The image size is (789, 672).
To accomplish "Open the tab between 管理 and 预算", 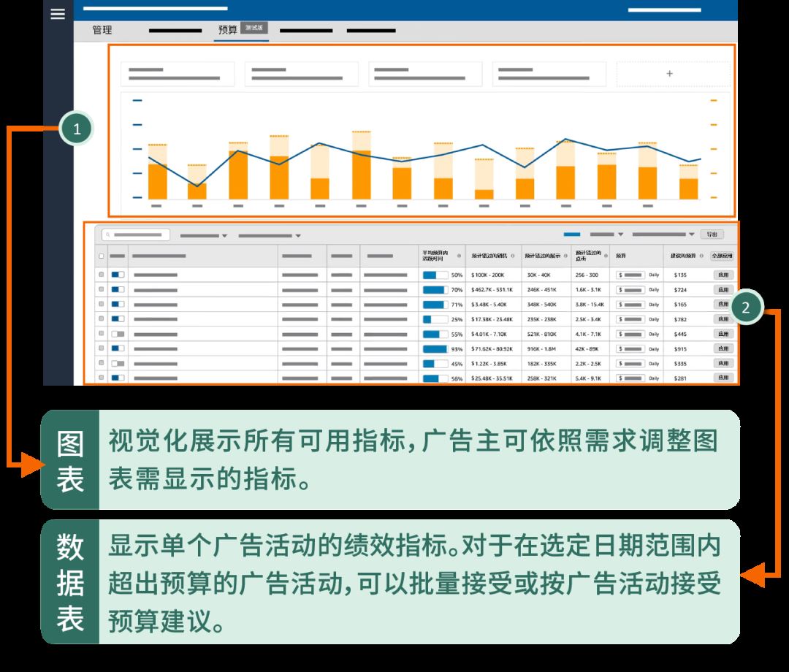I will click(175, 31).
